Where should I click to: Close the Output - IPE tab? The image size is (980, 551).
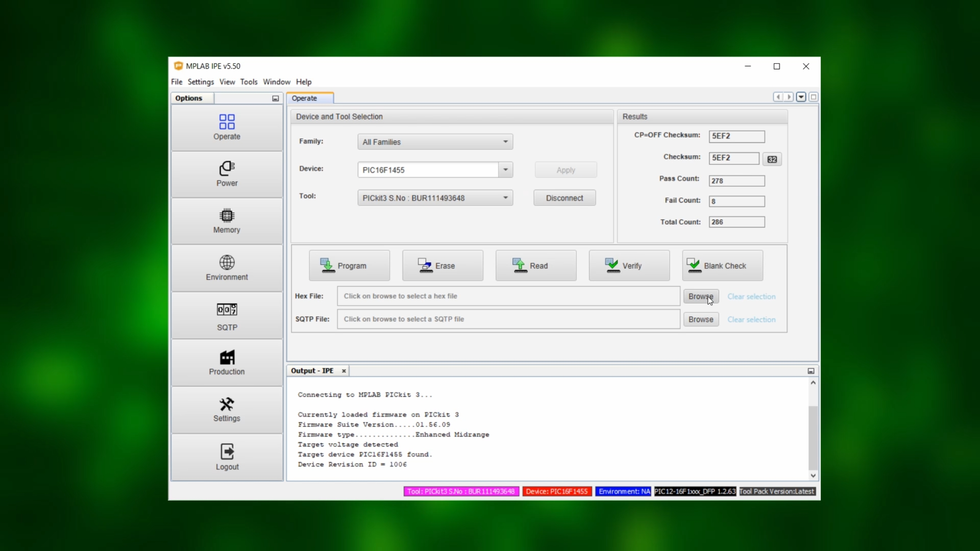[x=344, y=371]
